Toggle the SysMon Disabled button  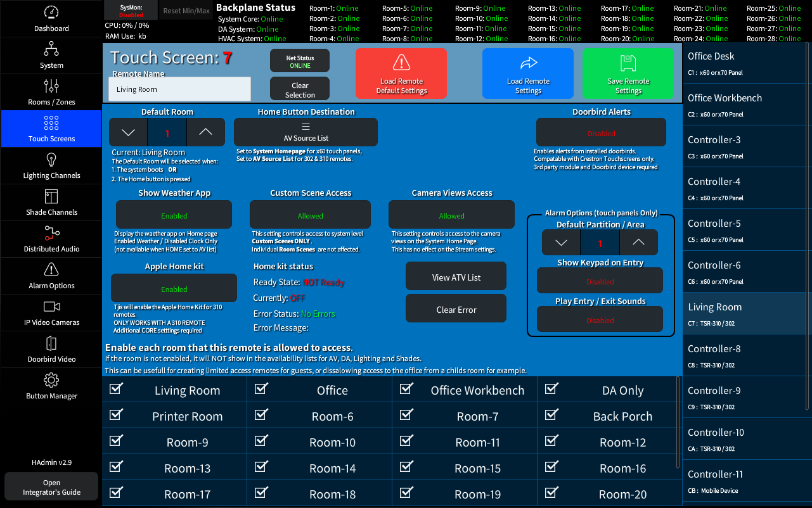pyautogui.click(x=131, y=10)
